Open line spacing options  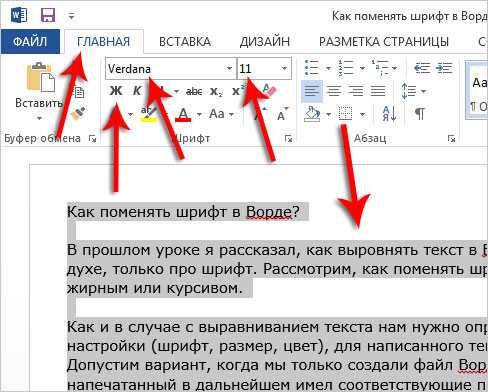(409, 91)
